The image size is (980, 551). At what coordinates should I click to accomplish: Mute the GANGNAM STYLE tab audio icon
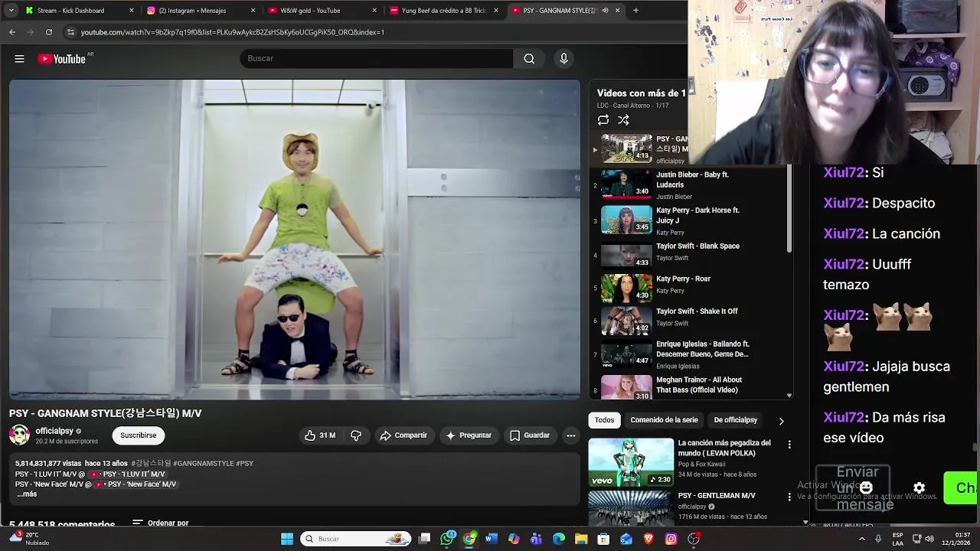pyautogui.click(x=605, y=11)
